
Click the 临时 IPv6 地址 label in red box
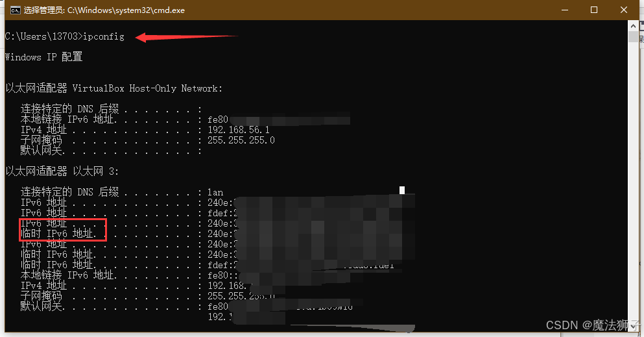pos(58,234)
